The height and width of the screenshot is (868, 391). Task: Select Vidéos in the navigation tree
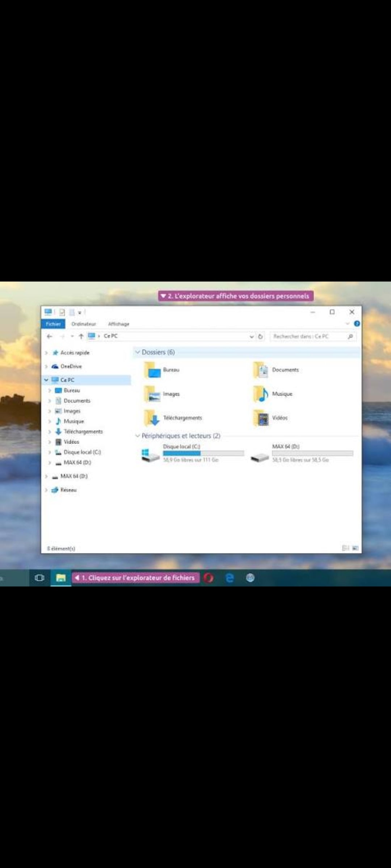click(71, 442)
